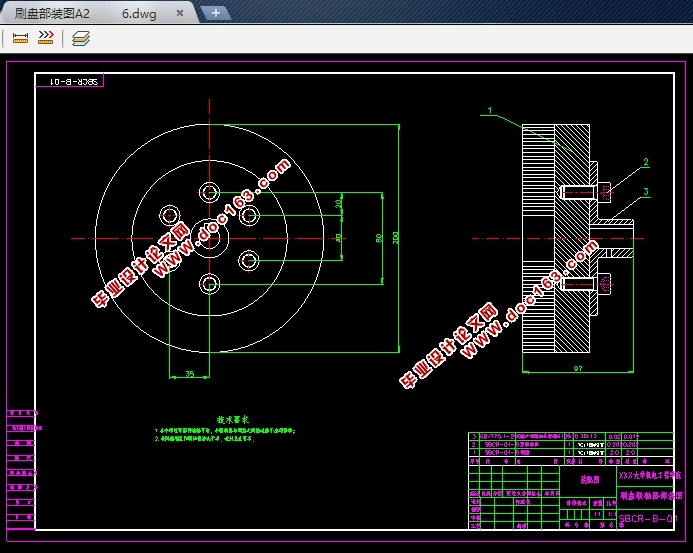The image size is (693, 553).
Task: Click part callout number 2
Action: [646, 162]
